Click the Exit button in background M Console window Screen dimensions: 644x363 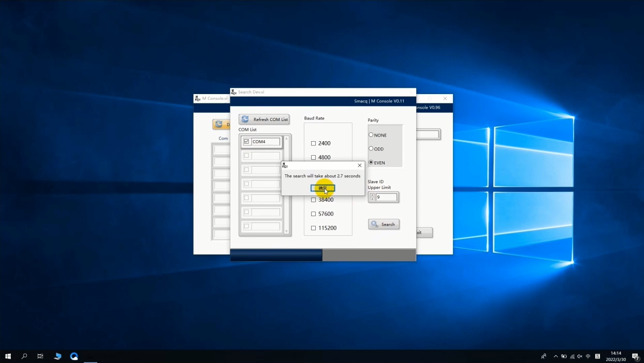point(424,233)
